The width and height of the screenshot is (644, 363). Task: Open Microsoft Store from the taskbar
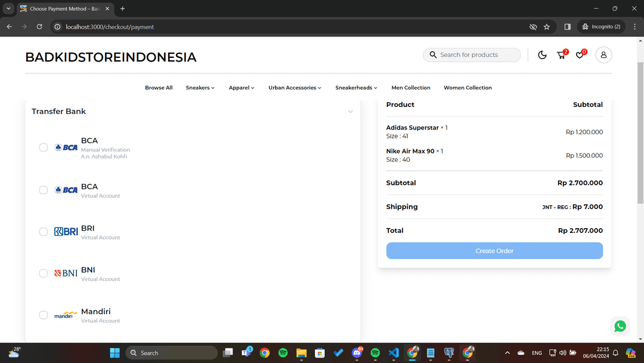[320, 353]
